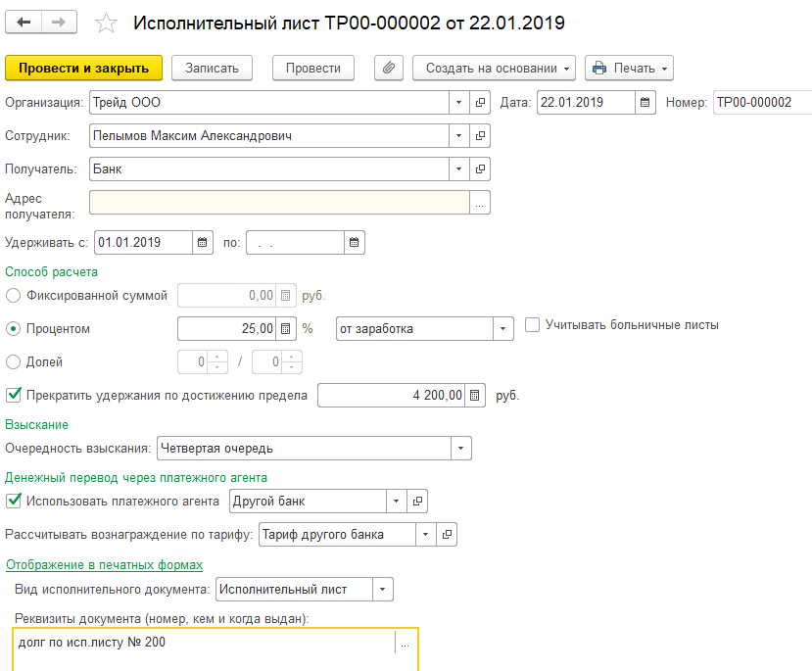Open recipient address ellipsis selection button

coord(480,203)
